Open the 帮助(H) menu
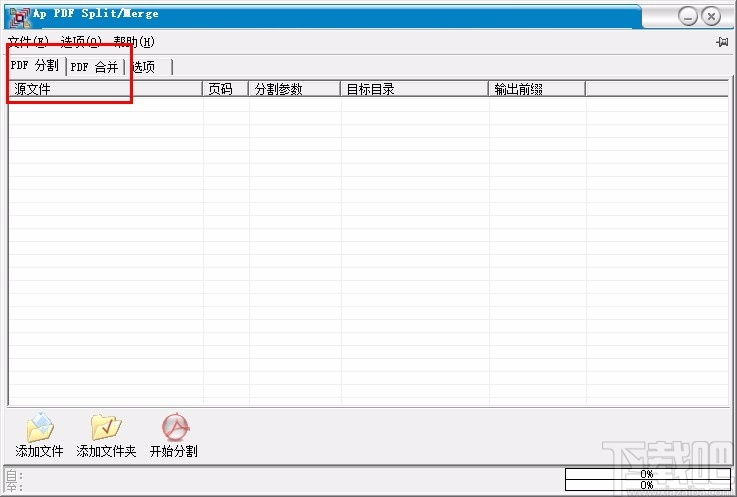 (x=134, y=42)
